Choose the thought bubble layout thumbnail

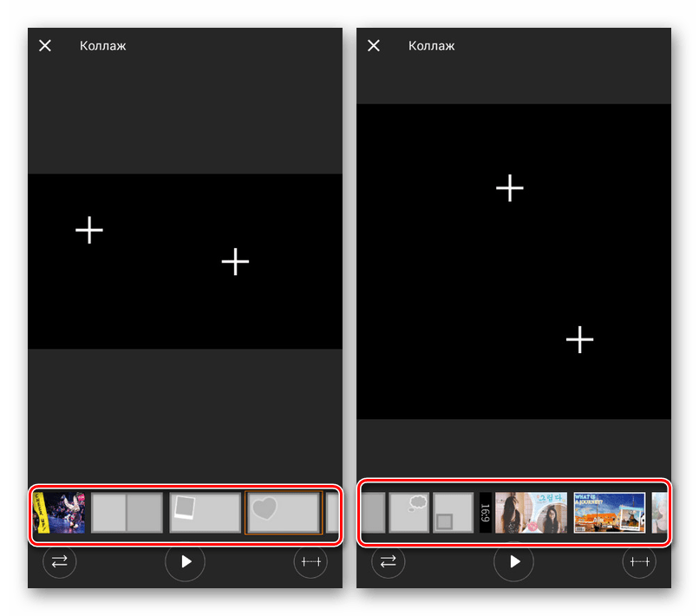[x=408, y=513]
